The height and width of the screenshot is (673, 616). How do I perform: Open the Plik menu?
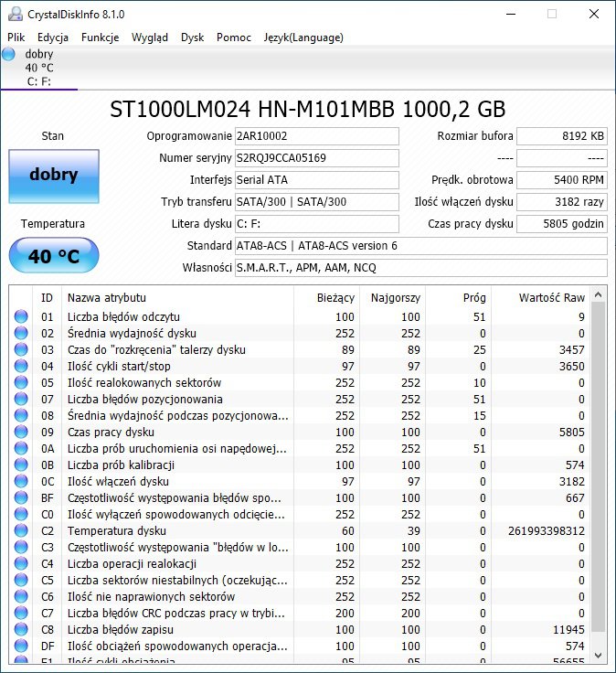[16, 37]
